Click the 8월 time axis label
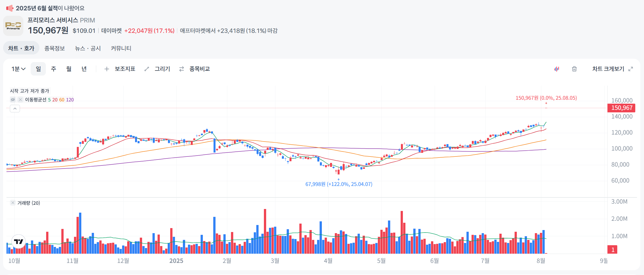The height and width of the screenshot is (275, 644). click(x=541, y=261)
